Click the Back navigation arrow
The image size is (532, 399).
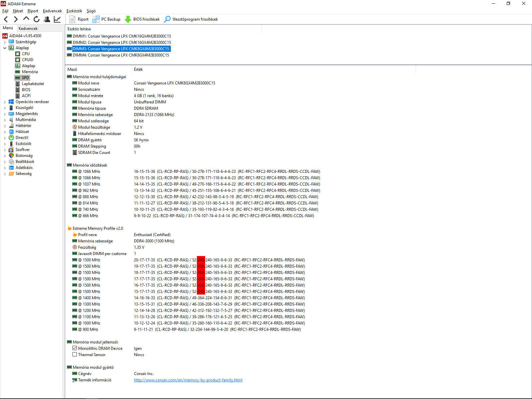[6, 19]
